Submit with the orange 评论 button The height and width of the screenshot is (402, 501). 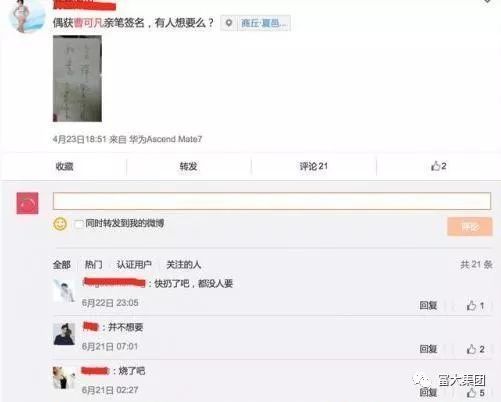tap(470, 227)
